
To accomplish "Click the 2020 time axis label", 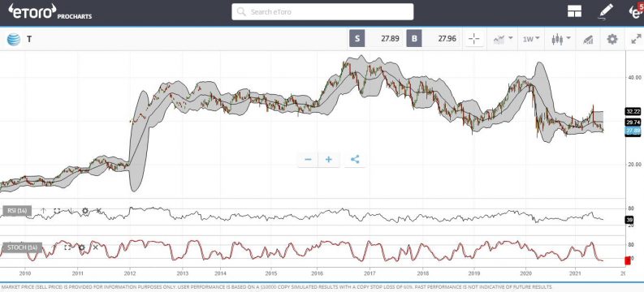I will click(x=526, y=273).
